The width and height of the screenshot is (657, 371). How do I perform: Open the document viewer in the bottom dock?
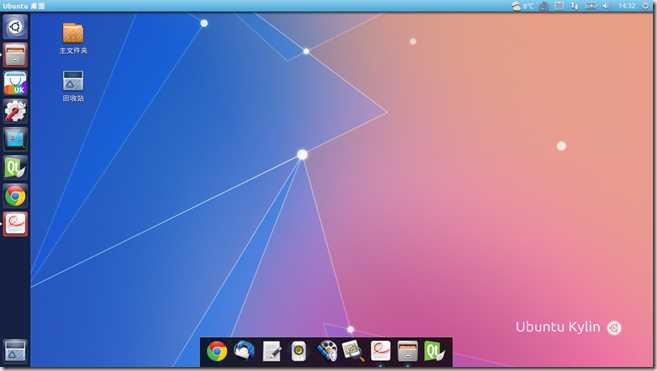pyautogui.click(x=380, y=351)
